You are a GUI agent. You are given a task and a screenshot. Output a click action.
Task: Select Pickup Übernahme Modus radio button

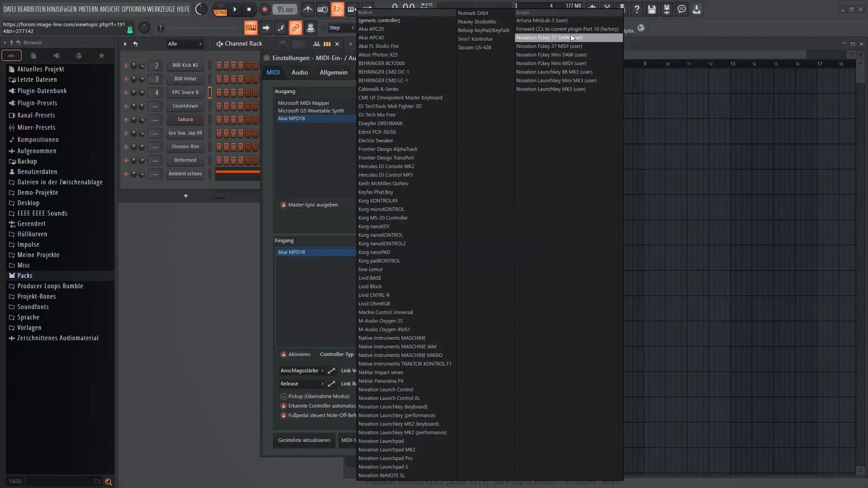tap(284, 396)
